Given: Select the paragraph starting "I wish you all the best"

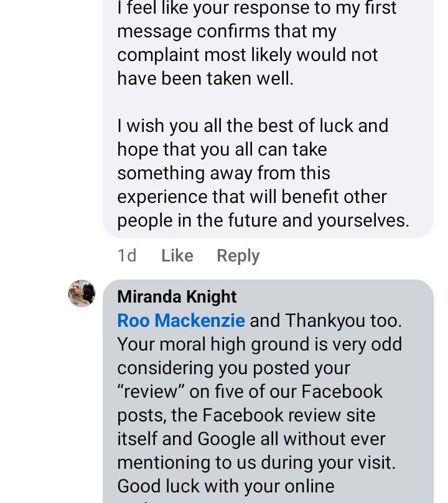Looking at the screenshot, I should pos(261,173).
